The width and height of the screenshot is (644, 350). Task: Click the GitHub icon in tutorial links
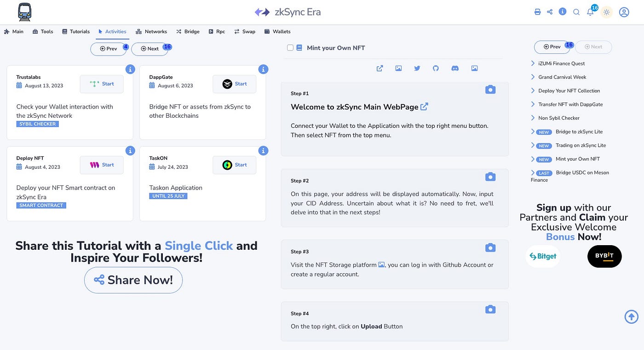tap(436, 68)
